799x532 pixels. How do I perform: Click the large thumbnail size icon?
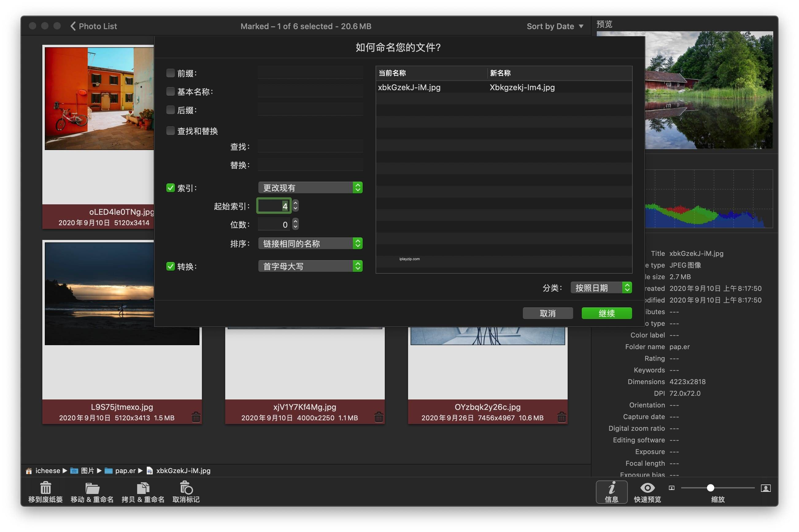coord(766,488)
